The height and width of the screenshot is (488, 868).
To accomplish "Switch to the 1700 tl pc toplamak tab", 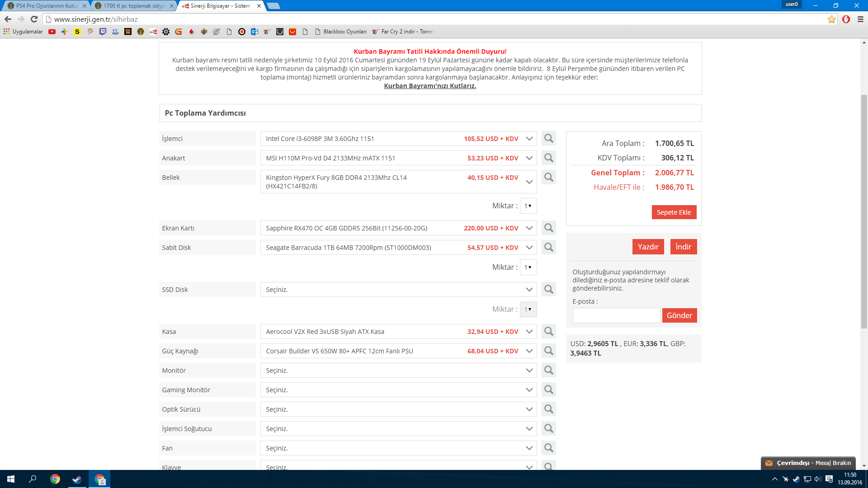I will (132, 6).
